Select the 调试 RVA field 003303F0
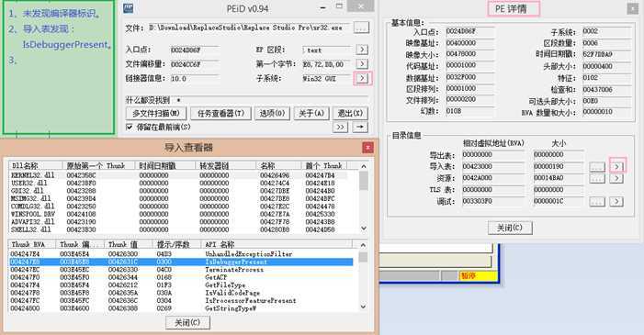Viewport: 644px width, 335px height. tap(493, 202)
